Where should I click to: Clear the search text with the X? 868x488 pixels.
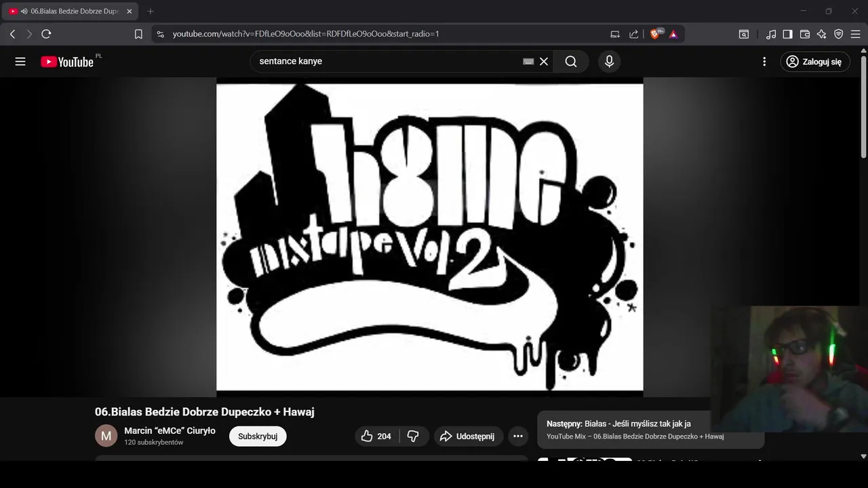tap(544, 62)
